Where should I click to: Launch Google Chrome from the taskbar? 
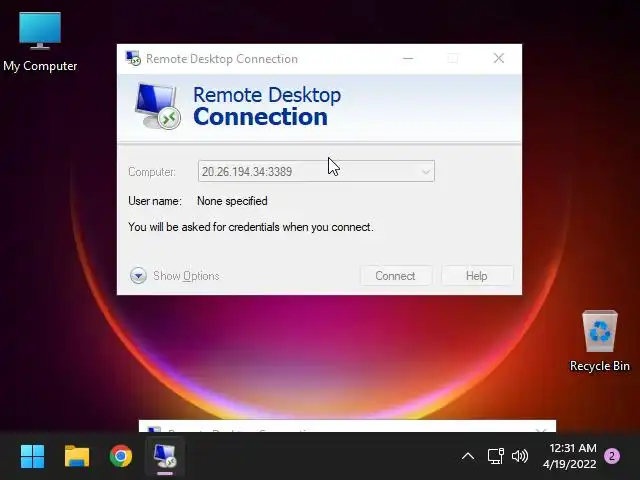[121, 456]
